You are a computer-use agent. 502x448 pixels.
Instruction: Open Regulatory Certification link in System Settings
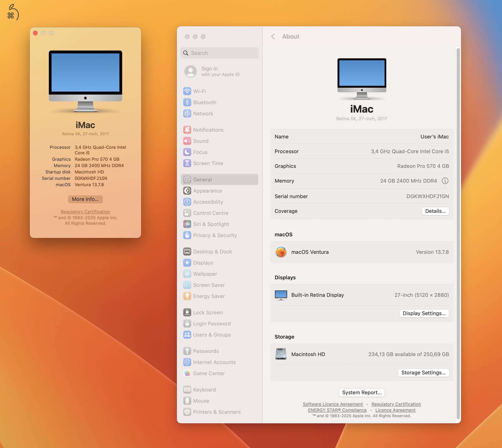click(x=396, y=404)
